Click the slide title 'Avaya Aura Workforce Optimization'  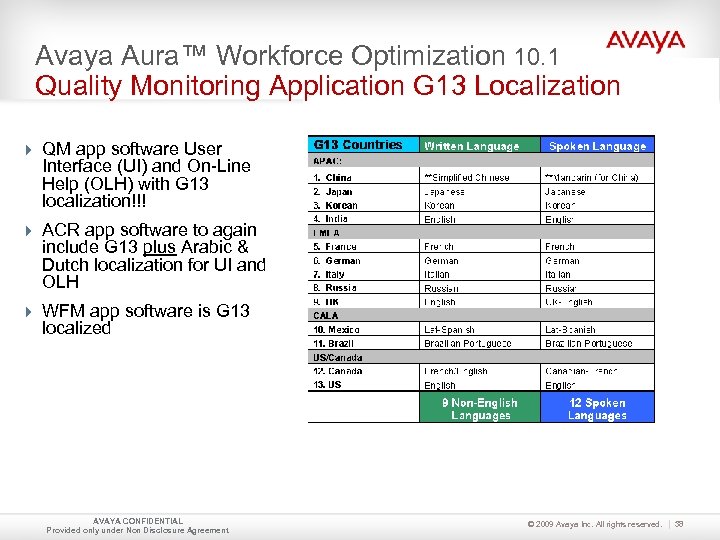[x=297, y=56]
